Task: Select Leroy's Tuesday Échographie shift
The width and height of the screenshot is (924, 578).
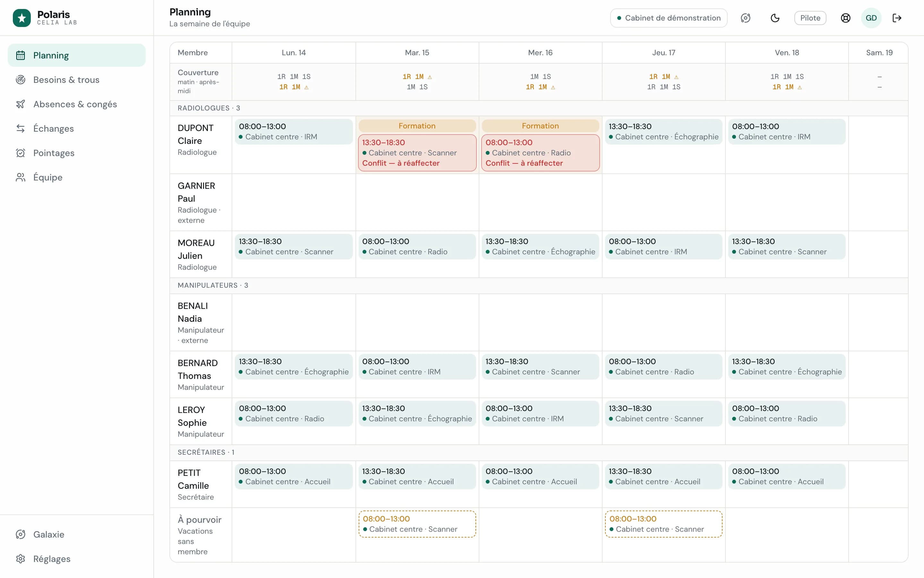Action: (x=417, y=414)
